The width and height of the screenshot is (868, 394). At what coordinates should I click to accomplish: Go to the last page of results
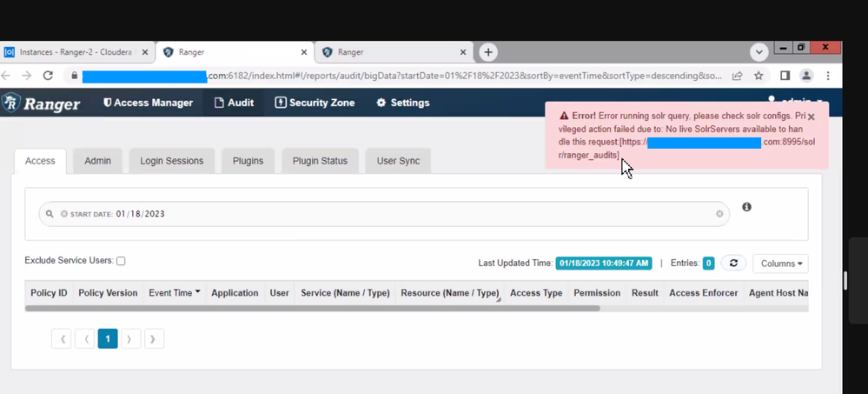(x=154, y=338)
